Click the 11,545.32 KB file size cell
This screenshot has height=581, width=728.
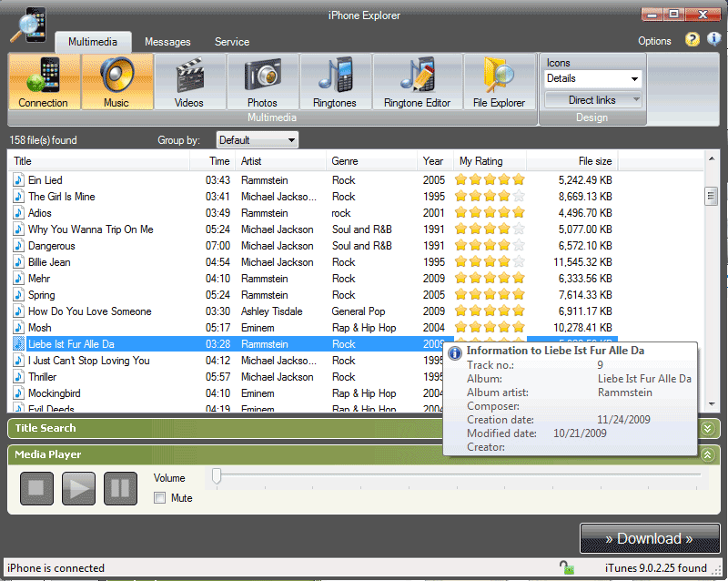(x=582, y=262)
